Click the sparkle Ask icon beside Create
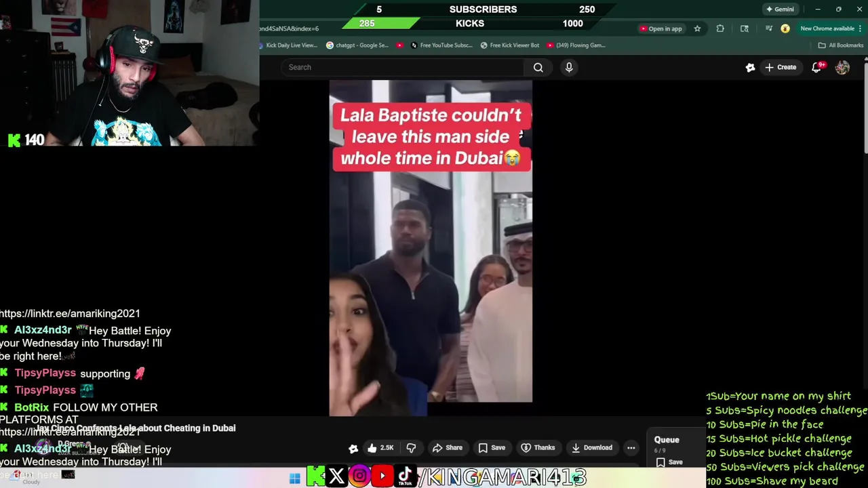Screen dimensions: 868x488 pyautogui.click(x=750, y=67)
